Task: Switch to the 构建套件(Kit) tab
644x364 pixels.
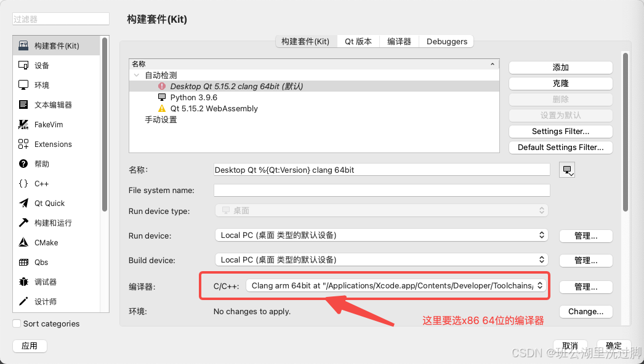Action: pos(305,41)
